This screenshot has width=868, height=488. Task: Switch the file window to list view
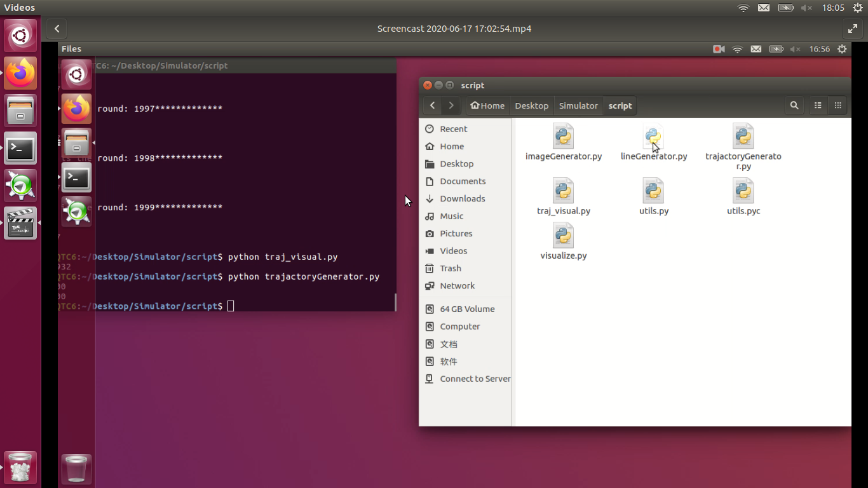point(818,105)
